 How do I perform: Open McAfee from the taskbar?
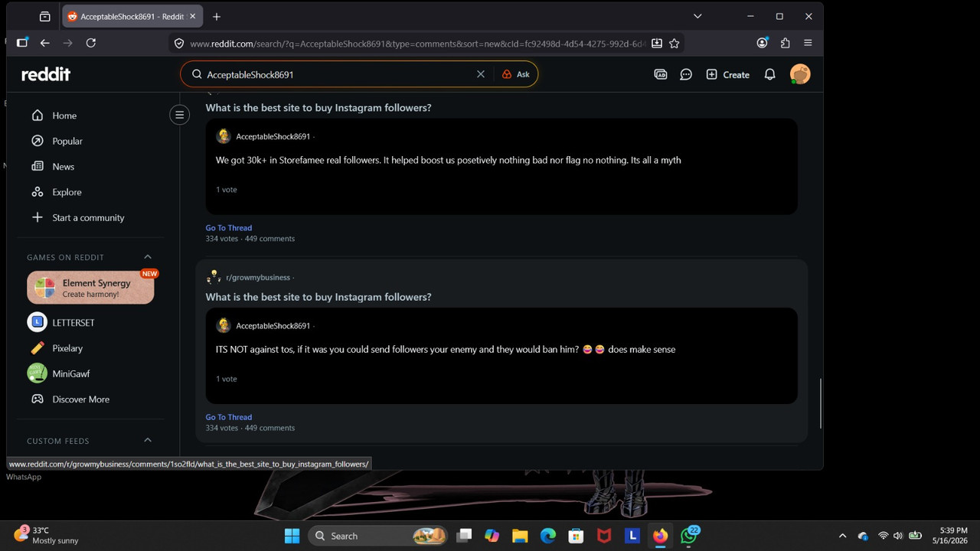604,536
